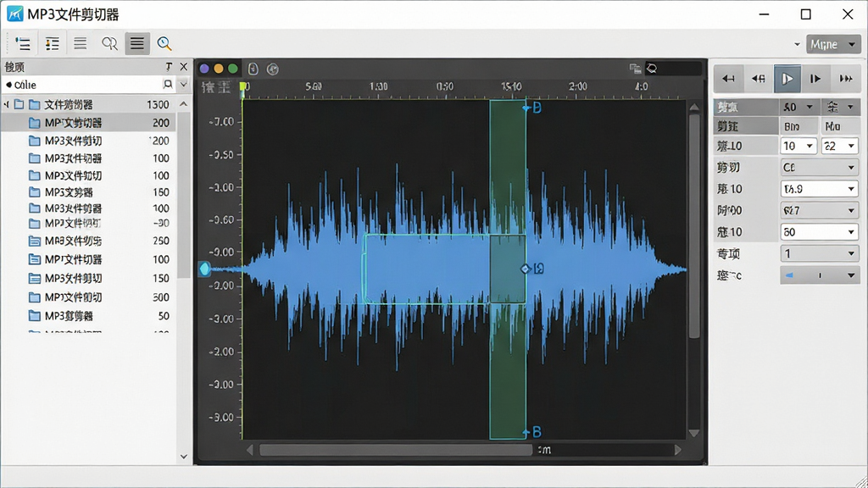Open the header dropdown right of A0
The width and height of the screenshot is (868, 488).
[x=840, y=107]
